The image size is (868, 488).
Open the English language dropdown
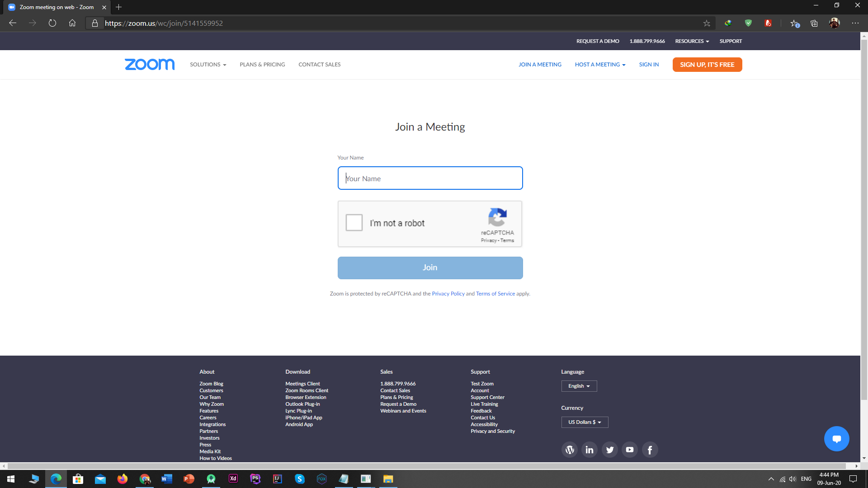click(579, 386)
